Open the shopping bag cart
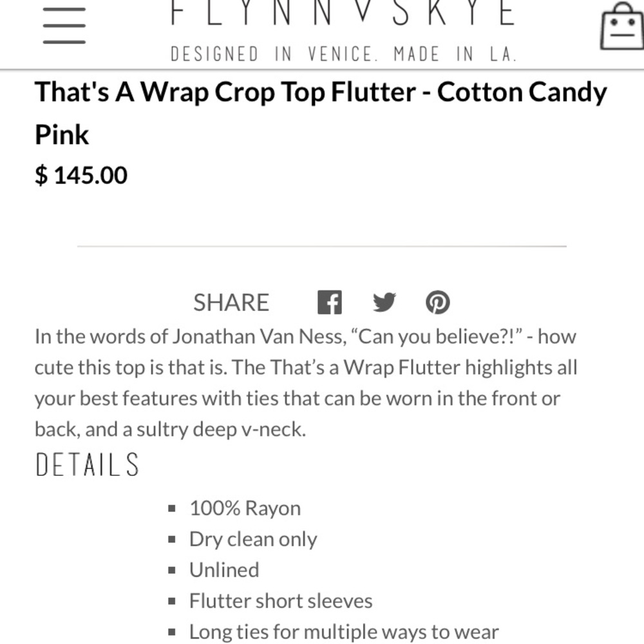This screenshot has height=644, width=644. coord(622,26)
